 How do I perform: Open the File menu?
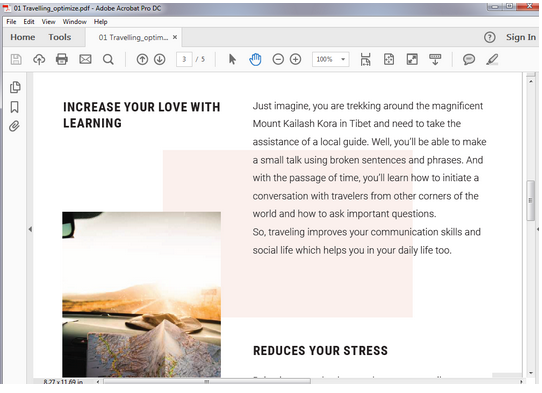(11, 22)
